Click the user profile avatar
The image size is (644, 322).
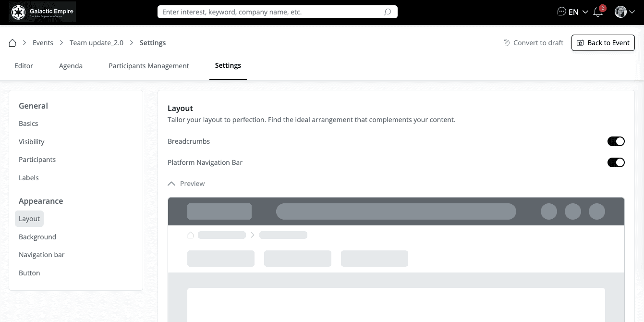[x=620, y=12]
